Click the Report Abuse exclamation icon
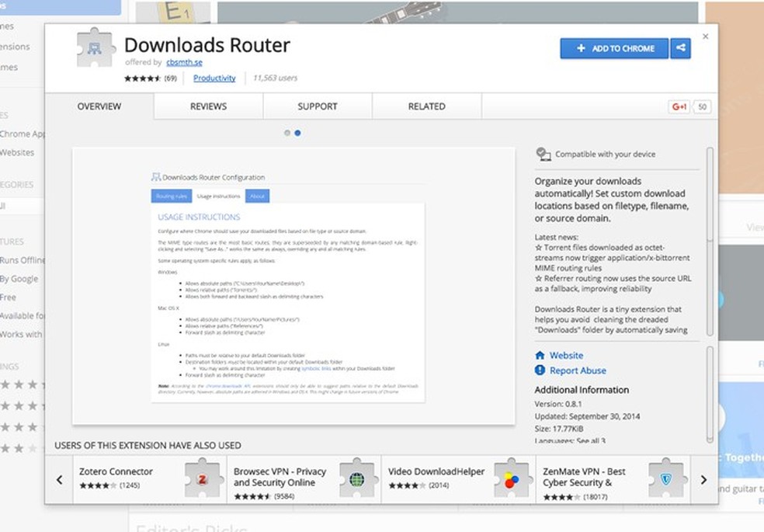This screenshot has height=532, width=764. [540, 370]
